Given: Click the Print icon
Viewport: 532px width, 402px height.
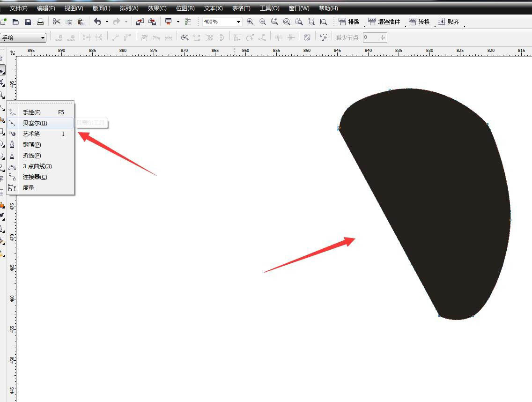Looking at the screenshot, I should tap(40, 22).
